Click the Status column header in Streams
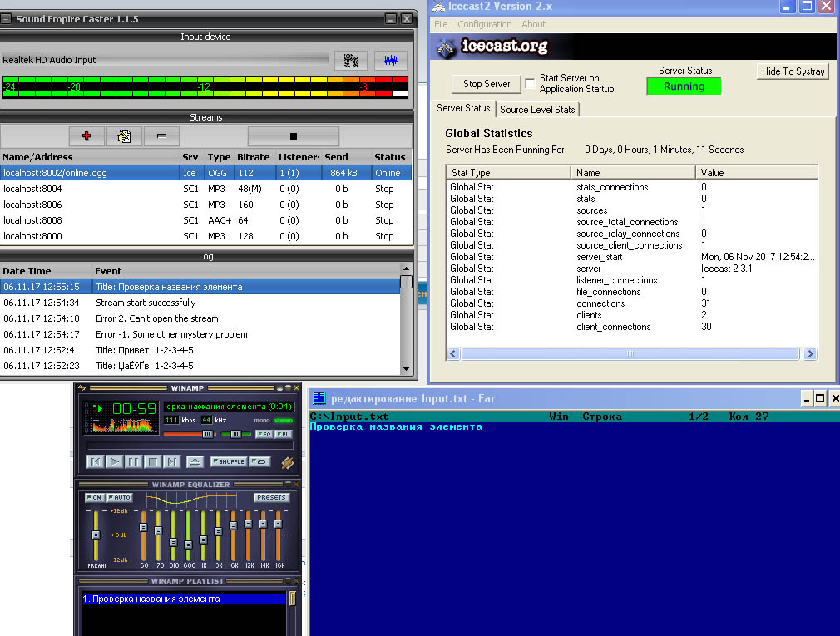The height and width of the screenshot is (636, 840). tap(389, 157)
